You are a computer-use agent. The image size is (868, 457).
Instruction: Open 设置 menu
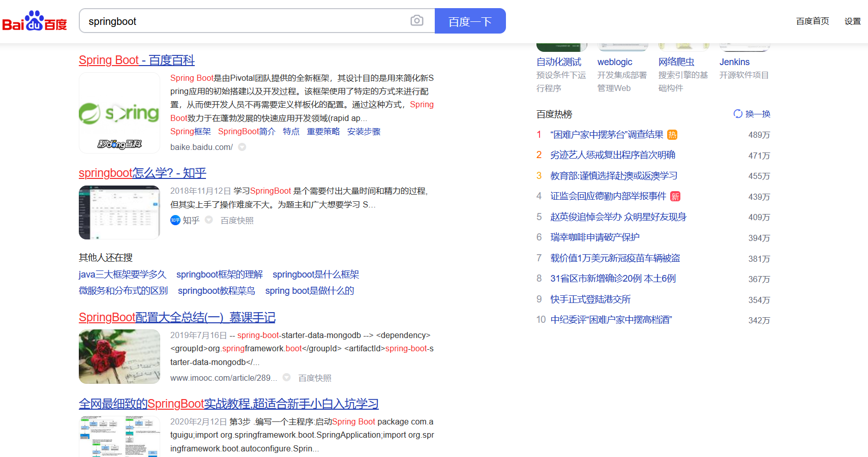click(853, 21)
